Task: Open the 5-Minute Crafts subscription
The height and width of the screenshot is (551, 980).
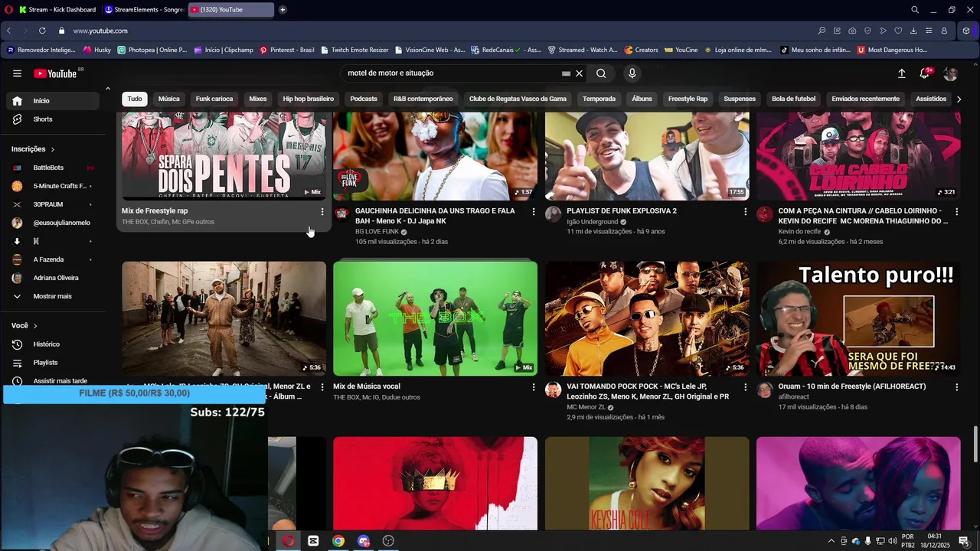Action: point(53,186)
